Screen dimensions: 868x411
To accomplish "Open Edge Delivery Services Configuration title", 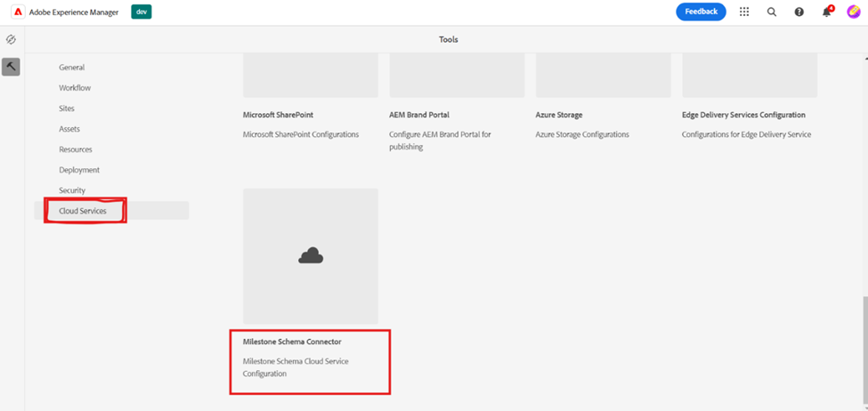I will pyautogui.click(x=743, y=115).
